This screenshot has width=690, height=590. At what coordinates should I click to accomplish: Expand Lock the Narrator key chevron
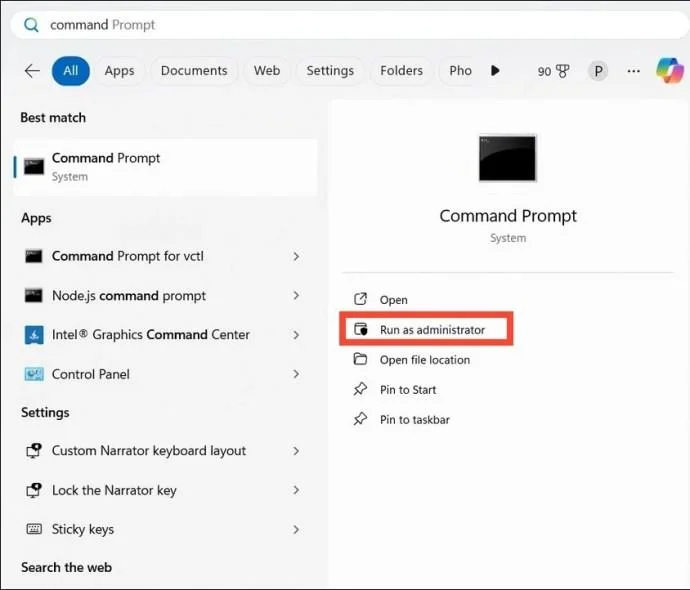(x=296, y=490)
